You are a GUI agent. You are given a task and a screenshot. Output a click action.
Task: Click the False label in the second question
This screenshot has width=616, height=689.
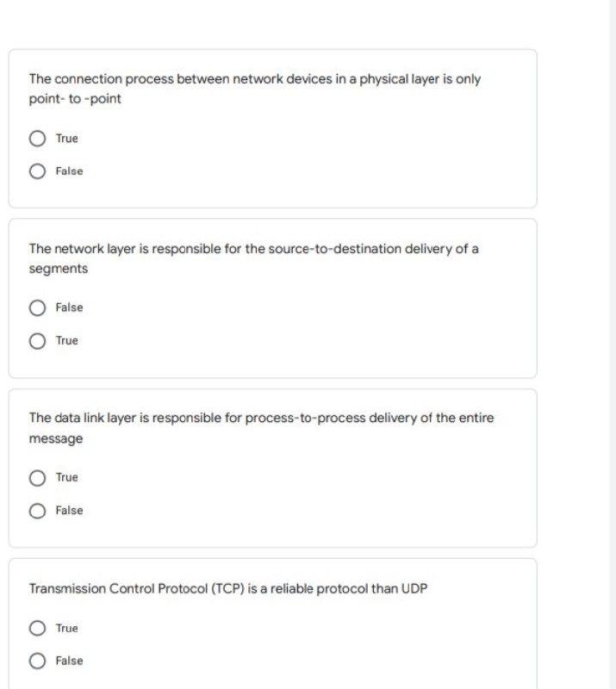coord(69,307)
